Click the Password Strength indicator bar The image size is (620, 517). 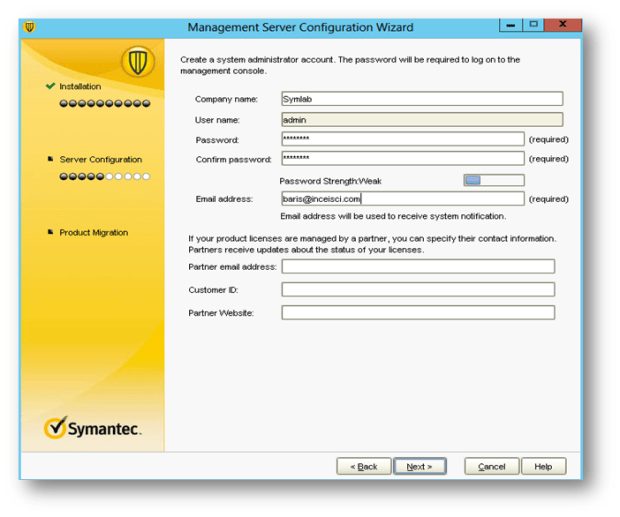pos(494,180)
